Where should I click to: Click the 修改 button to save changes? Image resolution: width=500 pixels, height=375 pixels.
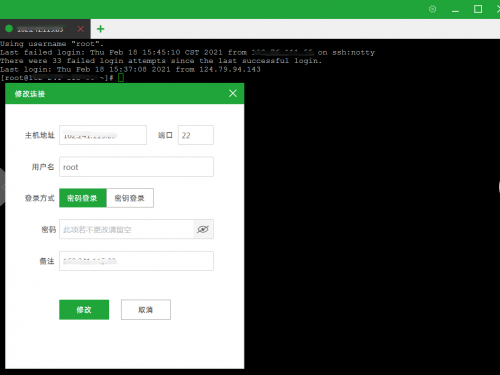[84, 310]
